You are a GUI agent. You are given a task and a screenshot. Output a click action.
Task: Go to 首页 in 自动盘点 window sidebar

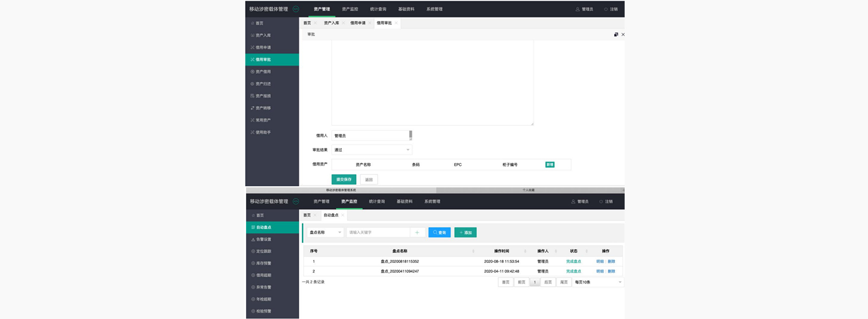tap(260, 215)
